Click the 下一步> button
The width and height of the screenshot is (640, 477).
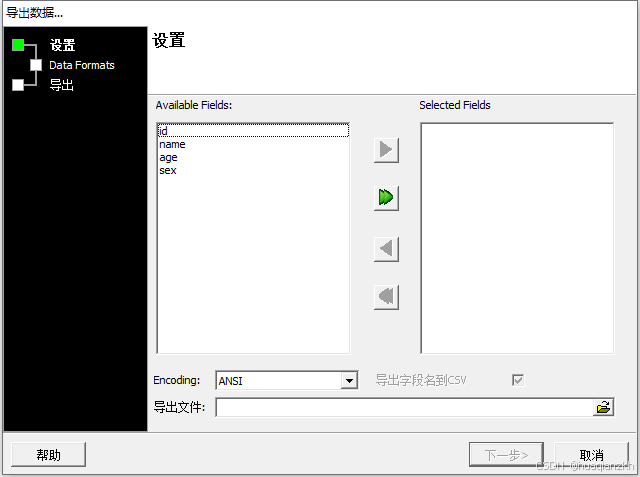point(506,455)
